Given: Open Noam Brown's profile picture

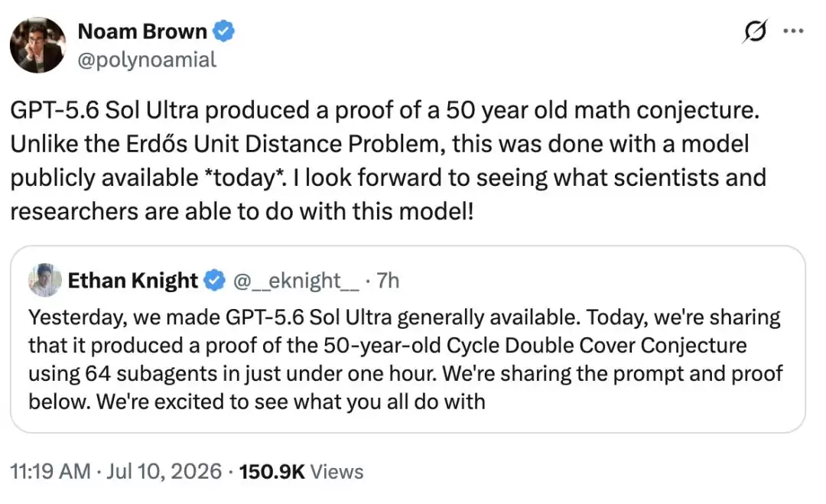Looking at the screenshot, I should pyautogui.click(x=38, y=45).
